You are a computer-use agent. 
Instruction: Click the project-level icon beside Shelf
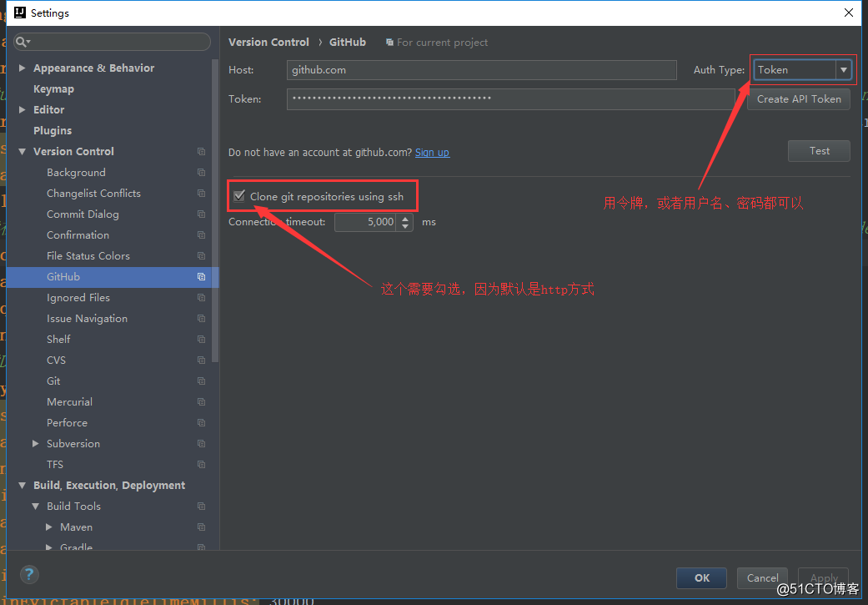click(x=202, y=340)
